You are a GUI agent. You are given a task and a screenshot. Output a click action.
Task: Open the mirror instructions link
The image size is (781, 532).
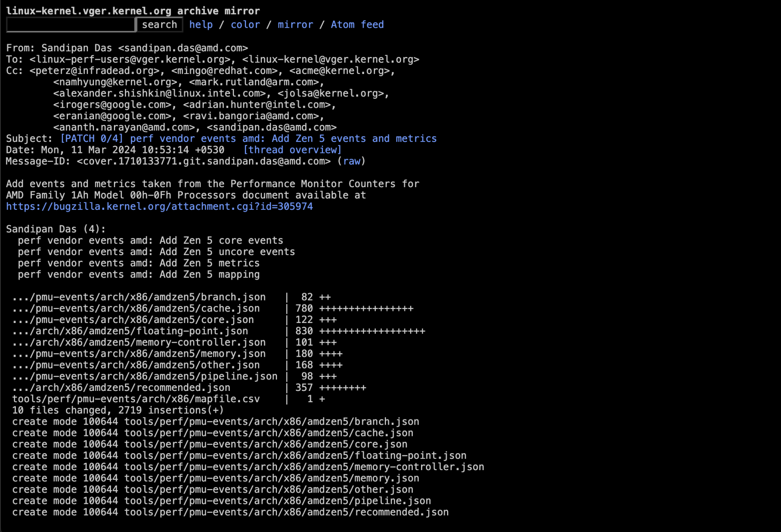(295, 25)
